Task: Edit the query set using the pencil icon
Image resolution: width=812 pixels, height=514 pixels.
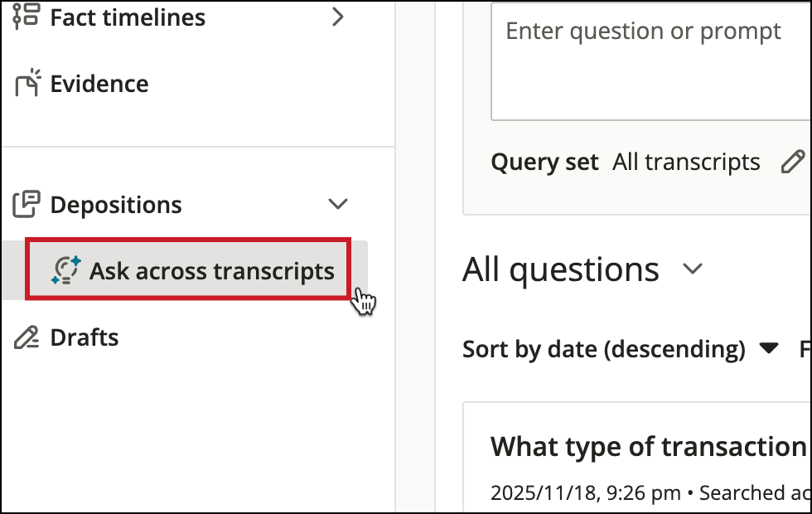Action: [x=794, y=161]
